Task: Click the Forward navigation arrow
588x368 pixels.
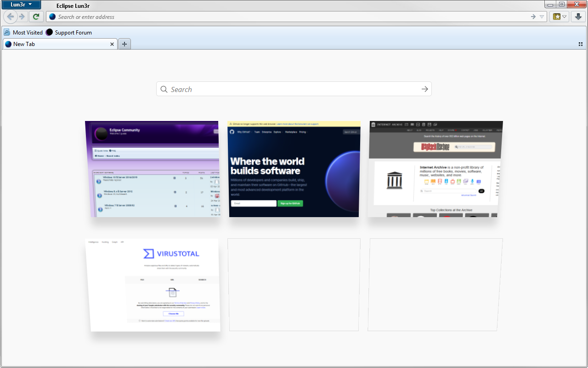Action: coord(22,17)
